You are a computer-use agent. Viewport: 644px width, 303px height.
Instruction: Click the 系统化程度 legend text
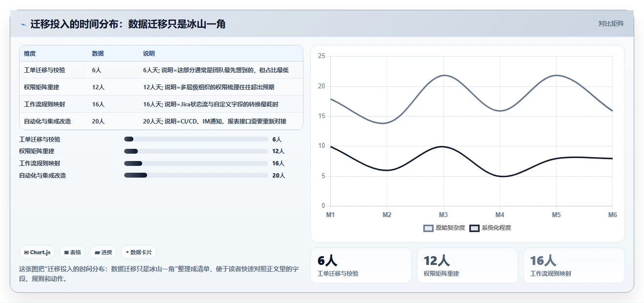pos(496,228)
